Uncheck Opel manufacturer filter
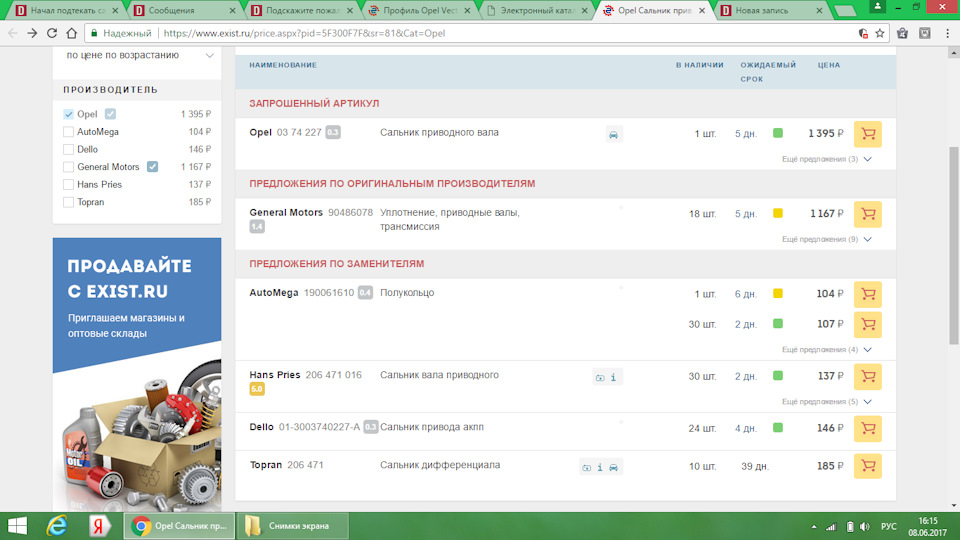Viewport: 960px width, 540px height. pos(69,114)
